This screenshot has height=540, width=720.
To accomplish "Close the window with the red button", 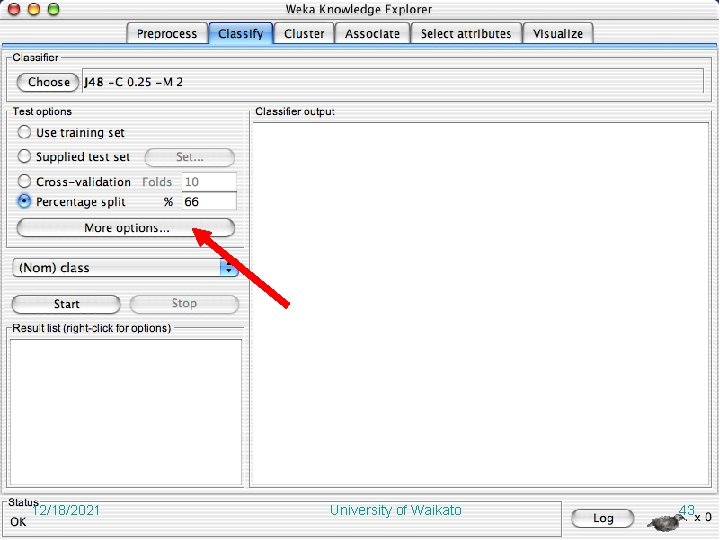I will coord(14,9).
